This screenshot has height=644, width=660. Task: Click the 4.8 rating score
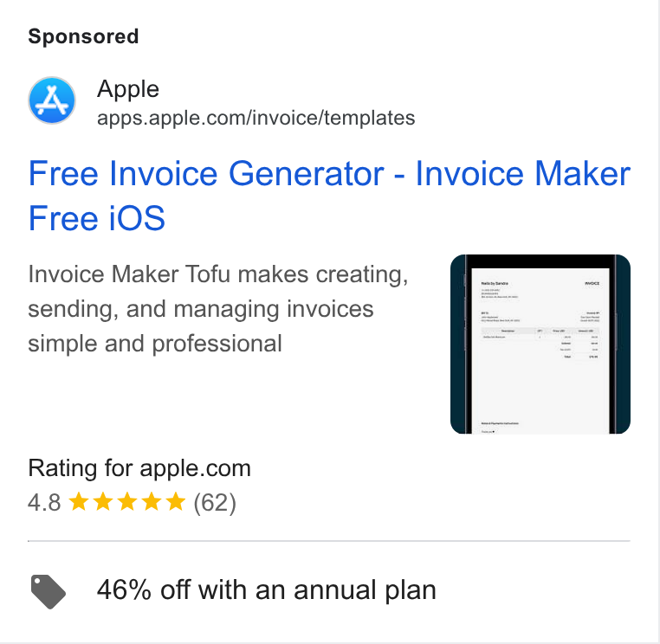click(x=44, y=503)
